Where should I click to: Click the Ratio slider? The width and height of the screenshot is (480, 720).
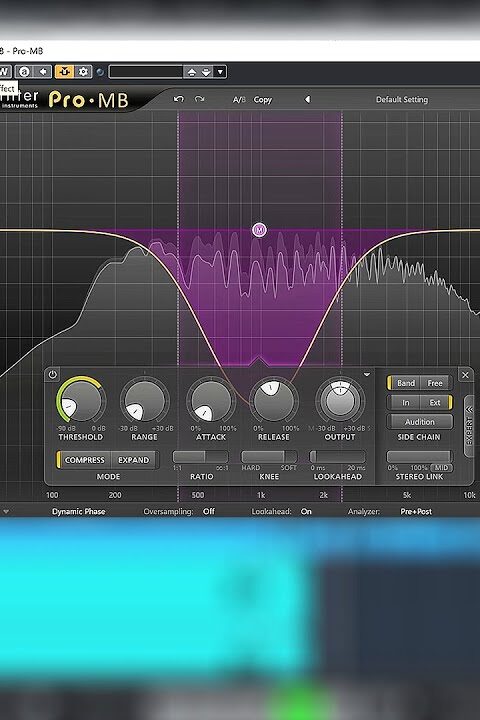click(x=201, y=456)
